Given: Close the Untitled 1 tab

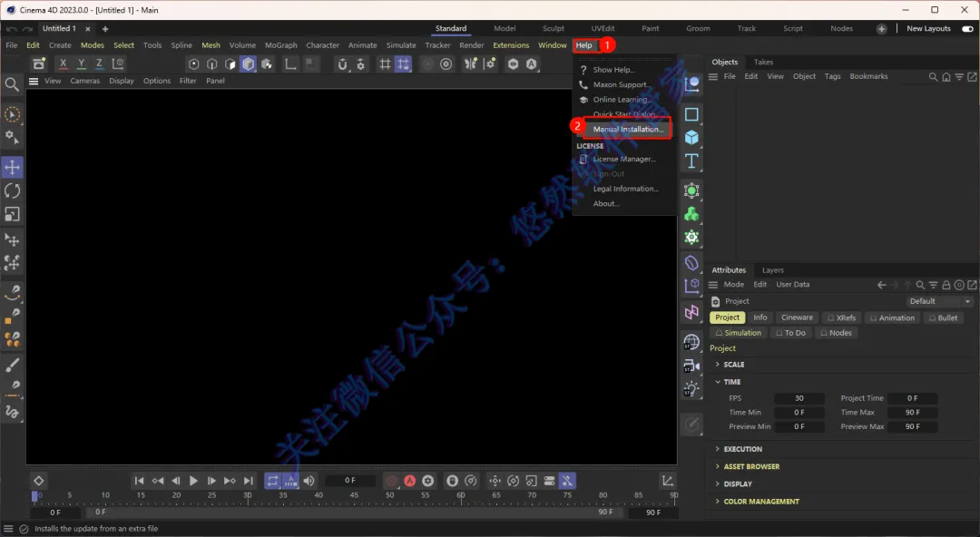Looking at the screenshot, I should click(x=87, y=29).
